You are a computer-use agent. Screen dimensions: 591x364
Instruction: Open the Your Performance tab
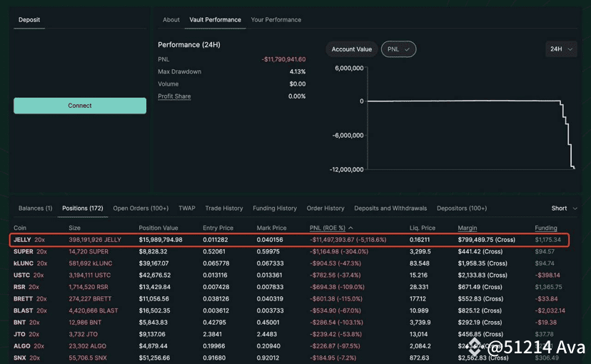(x=276, y=20)
